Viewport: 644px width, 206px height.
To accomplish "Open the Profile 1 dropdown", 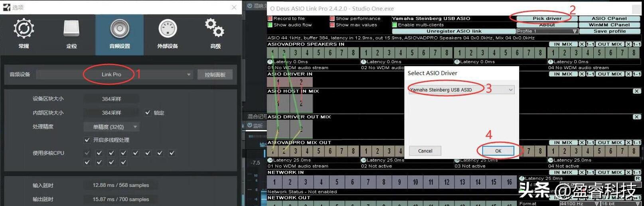I will pos(547,31).
